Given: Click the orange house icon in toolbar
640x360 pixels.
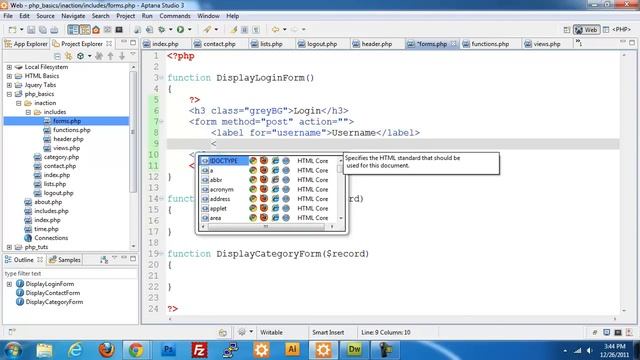Looking at the screenshot, I should 96,30.
